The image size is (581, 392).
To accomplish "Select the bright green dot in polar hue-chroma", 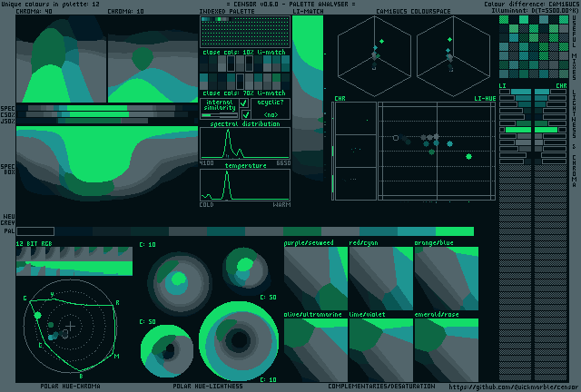I will (x=37, y=314).
